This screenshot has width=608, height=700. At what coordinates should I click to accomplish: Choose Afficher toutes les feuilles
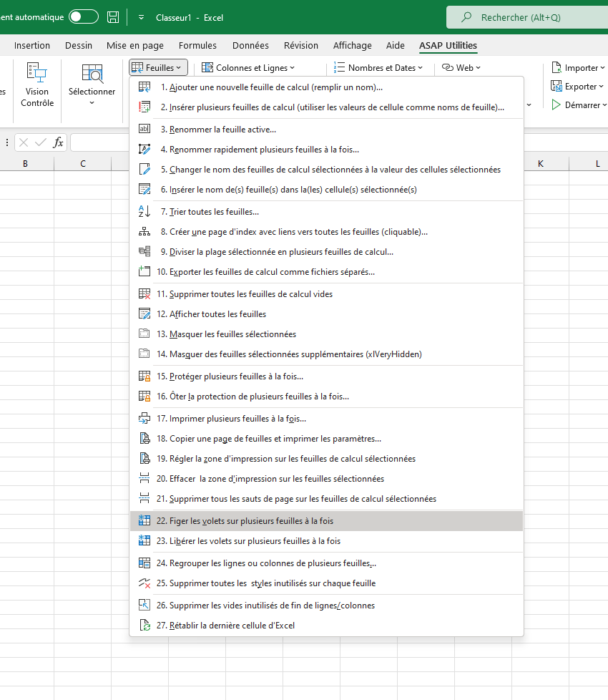coord(326,314)
